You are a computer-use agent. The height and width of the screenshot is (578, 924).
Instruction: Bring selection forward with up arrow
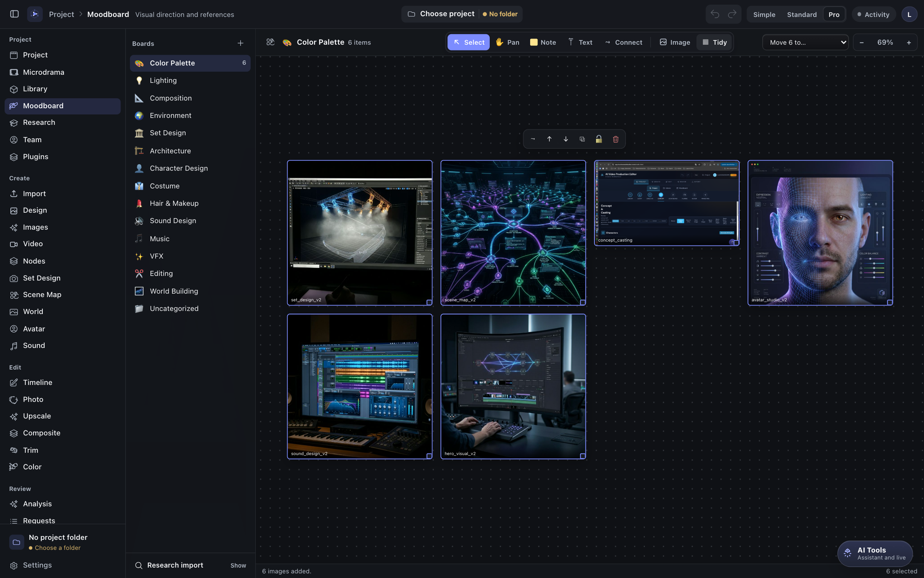[549, 139]
